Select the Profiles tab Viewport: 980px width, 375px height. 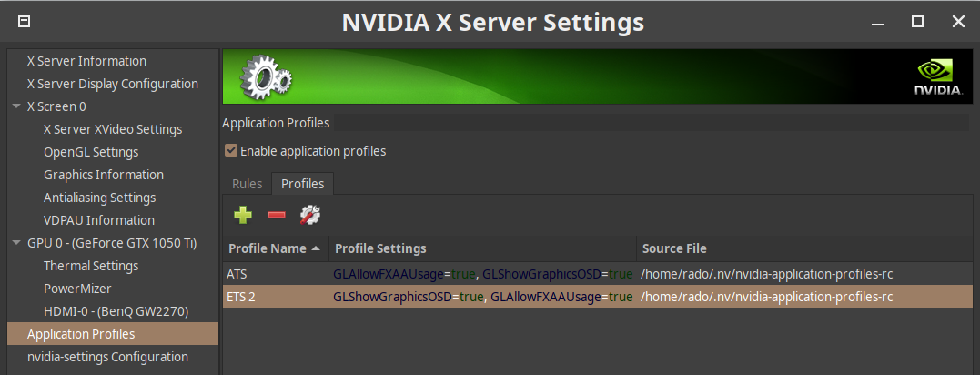coord(302,185)
